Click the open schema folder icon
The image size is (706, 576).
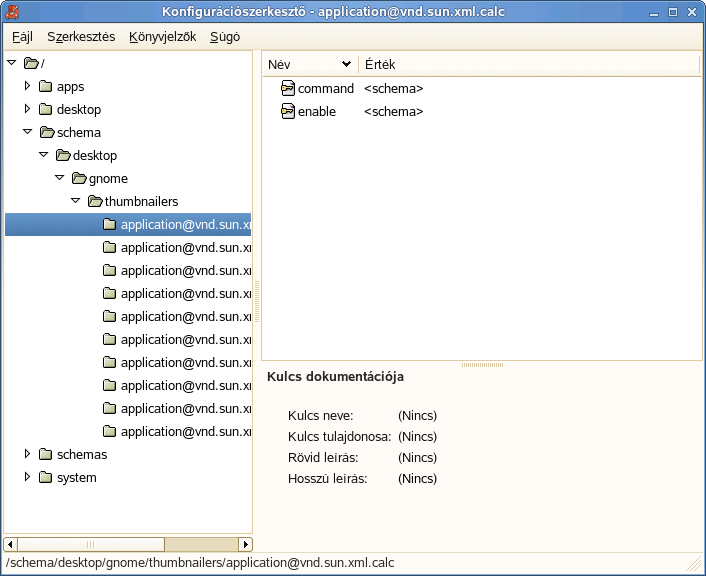pos(47,132)
